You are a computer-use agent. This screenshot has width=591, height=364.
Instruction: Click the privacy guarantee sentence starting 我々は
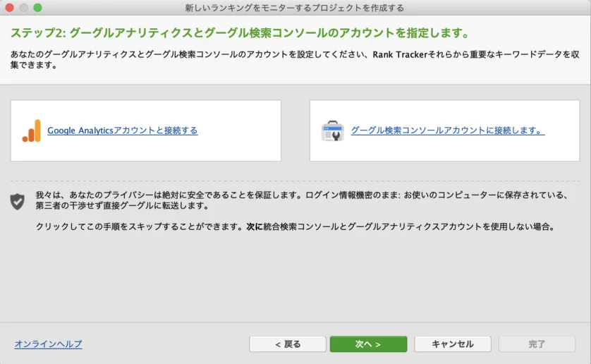302,200
